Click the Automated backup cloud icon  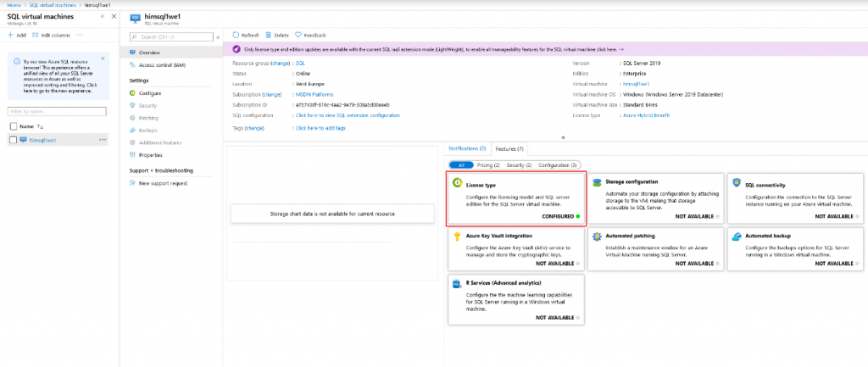[x=737, y=236]
